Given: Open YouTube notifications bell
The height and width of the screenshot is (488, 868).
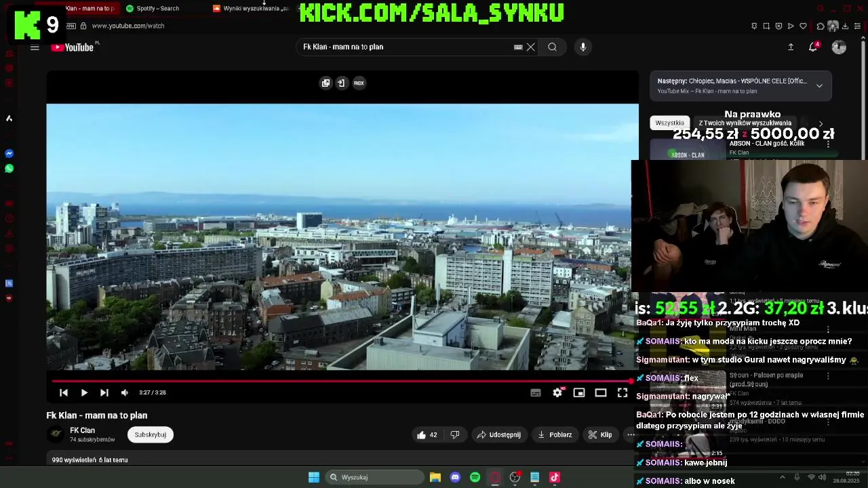Looking at the screenshot, I should coord(813,47).
